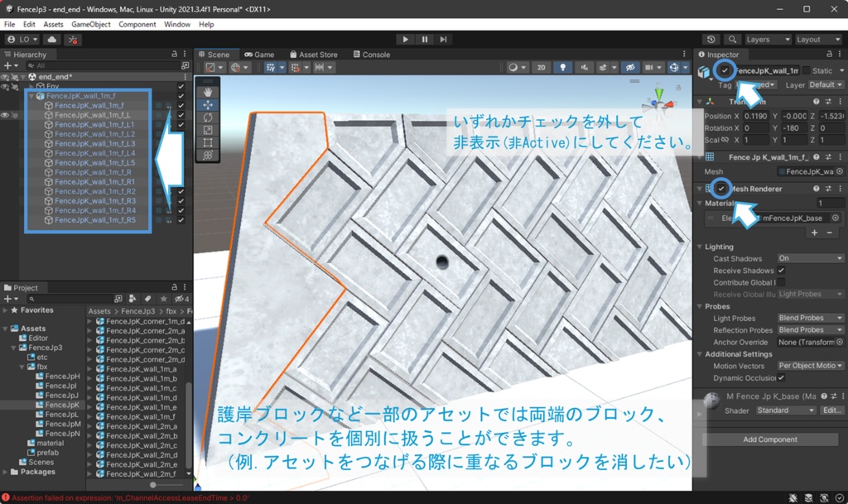
Task: Open the Layers dropdown
Action: [768, 40]
